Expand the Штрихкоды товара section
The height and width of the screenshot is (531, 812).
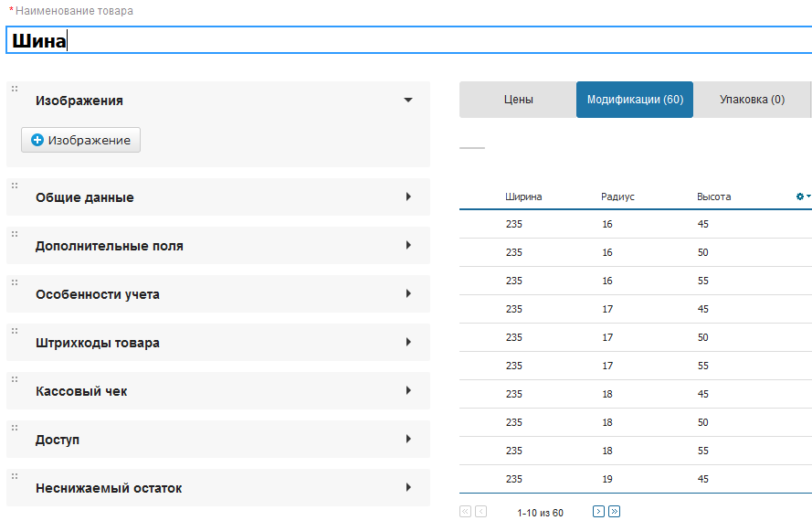(x=408, y=342)
